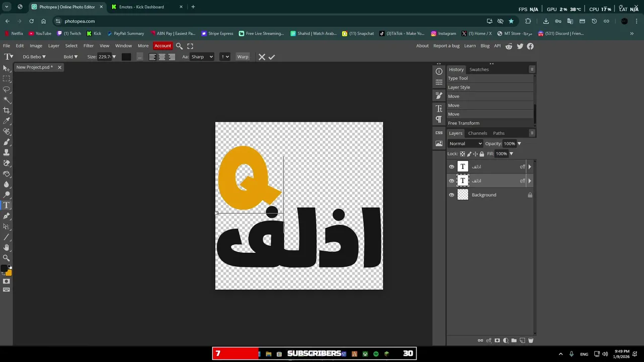
Task: Open the DG Bebo font dropdown
Action: [x=34, y=57]
